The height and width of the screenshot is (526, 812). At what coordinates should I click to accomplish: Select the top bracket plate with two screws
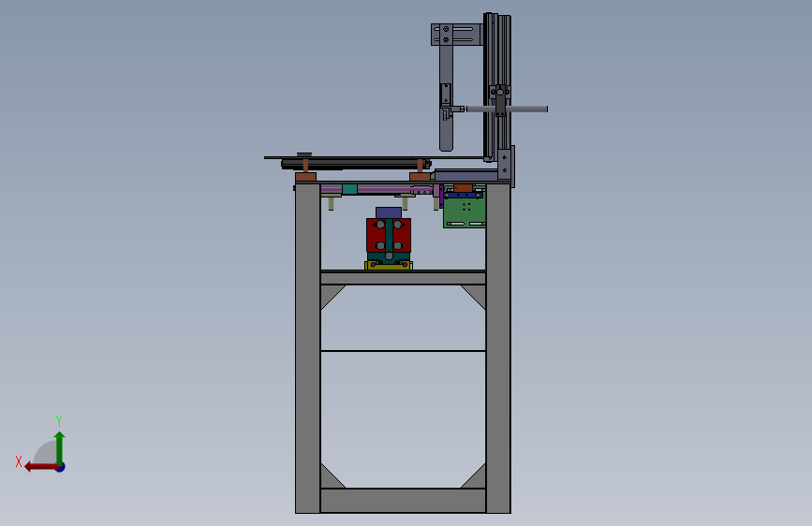tap(457, 35)
